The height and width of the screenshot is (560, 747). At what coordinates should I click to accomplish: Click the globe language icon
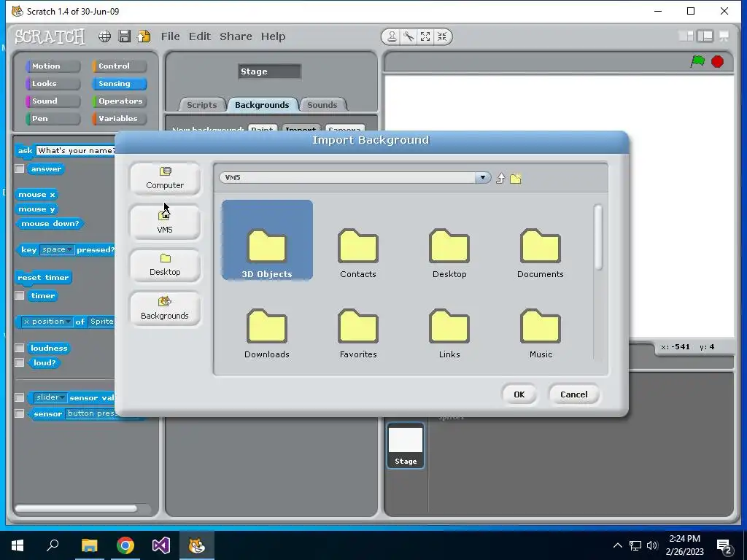(105, 36)
